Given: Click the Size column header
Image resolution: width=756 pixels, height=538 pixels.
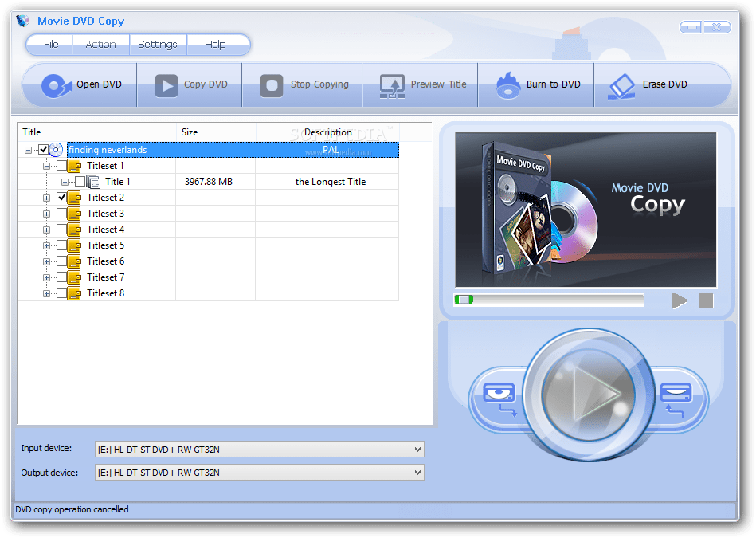Looking at the screenshot, I should click(x=213, y=132).
